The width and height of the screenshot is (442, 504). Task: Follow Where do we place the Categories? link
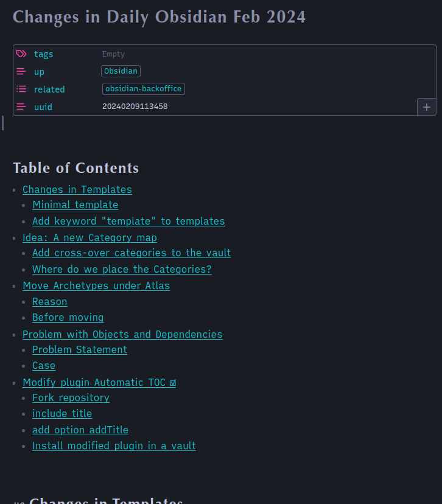coord(122,269)
